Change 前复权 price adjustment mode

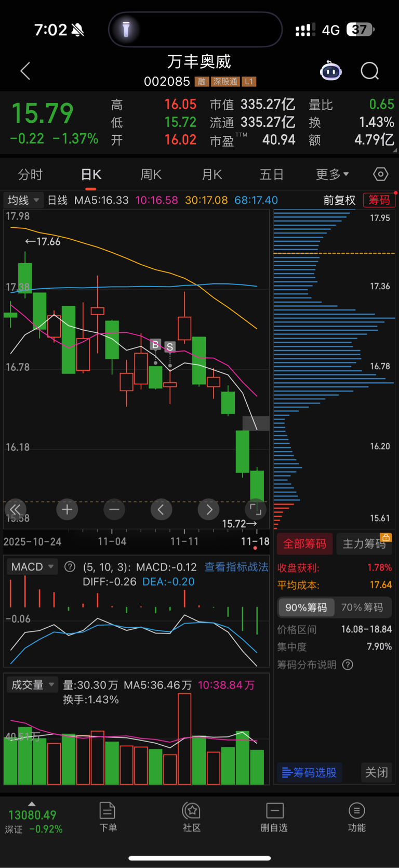tap(339, 200)
